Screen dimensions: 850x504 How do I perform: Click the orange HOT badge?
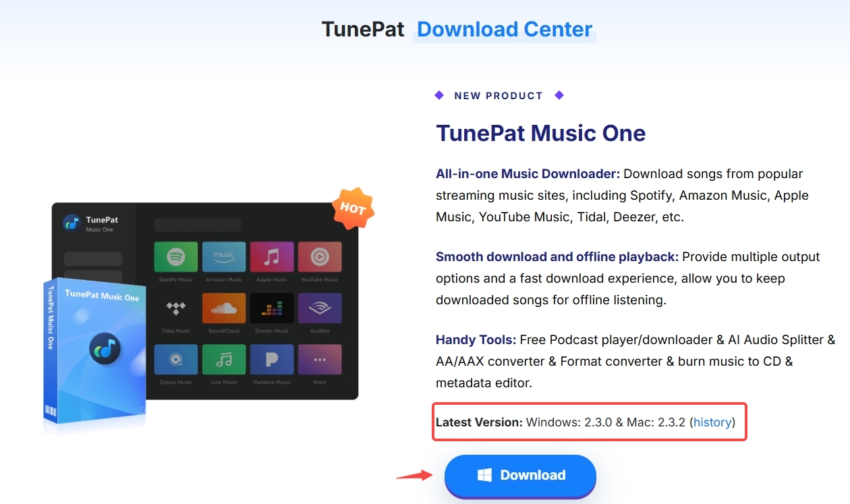[353, 208]
